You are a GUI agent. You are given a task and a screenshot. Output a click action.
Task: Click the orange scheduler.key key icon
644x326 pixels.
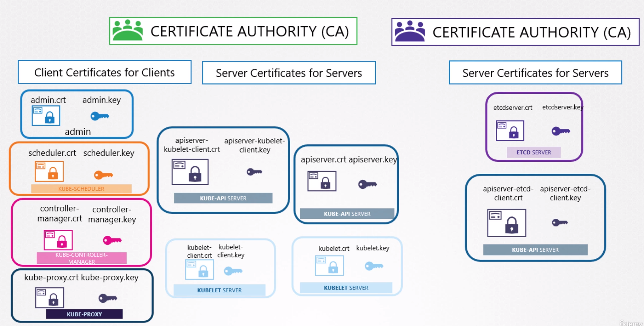pos(103,175)
